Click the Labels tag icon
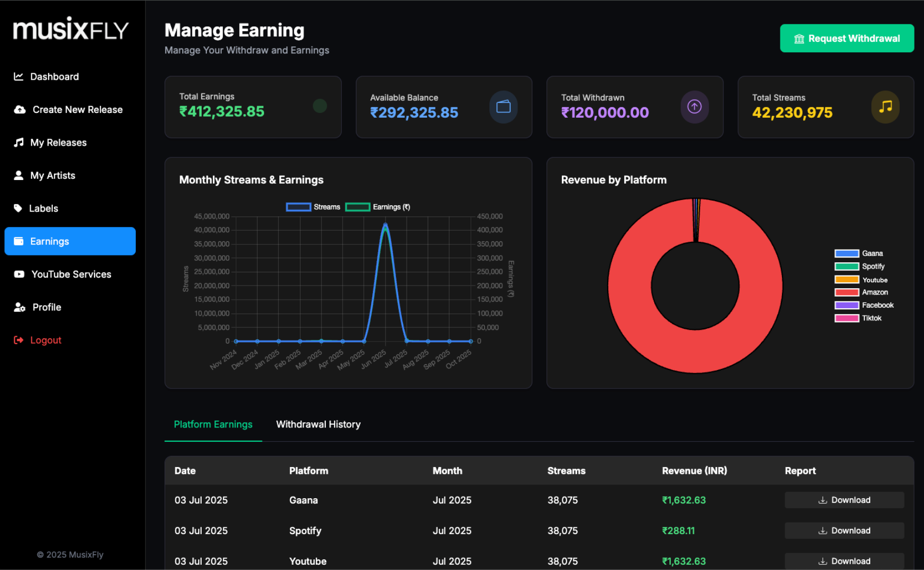This screenshot has height=570, width=924. click(18, 208)
